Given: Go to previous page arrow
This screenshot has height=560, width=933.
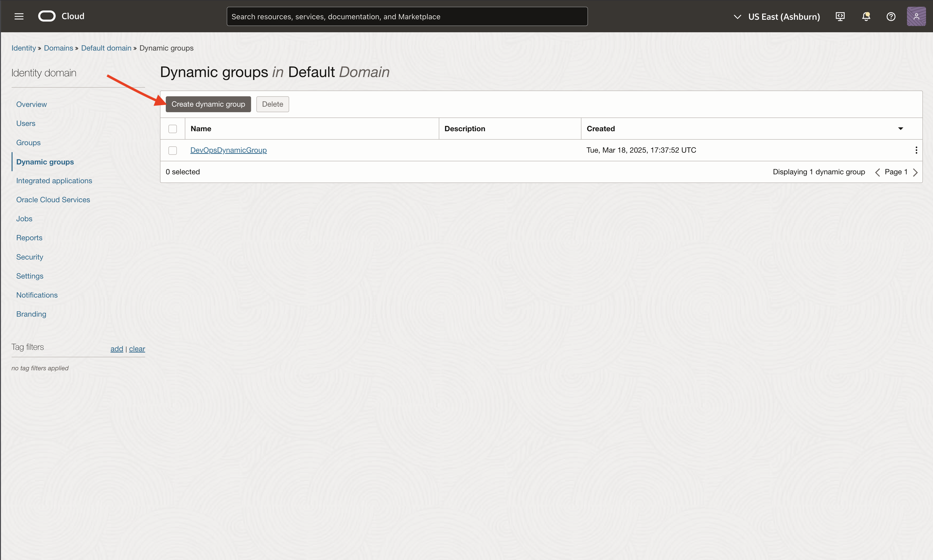Looking at the screenshot, I should click(x=878, y=172).
